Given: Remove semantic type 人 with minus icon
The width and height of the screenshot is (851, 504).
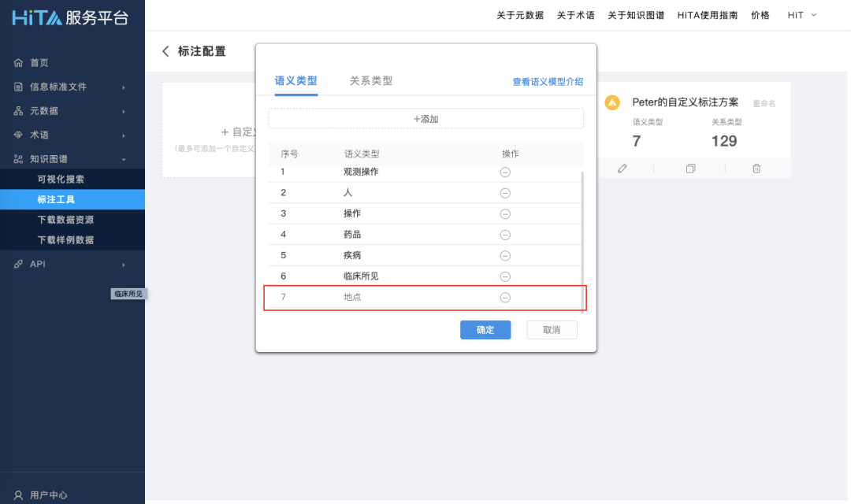Looking at the screenshot, I should click(505, 193).
